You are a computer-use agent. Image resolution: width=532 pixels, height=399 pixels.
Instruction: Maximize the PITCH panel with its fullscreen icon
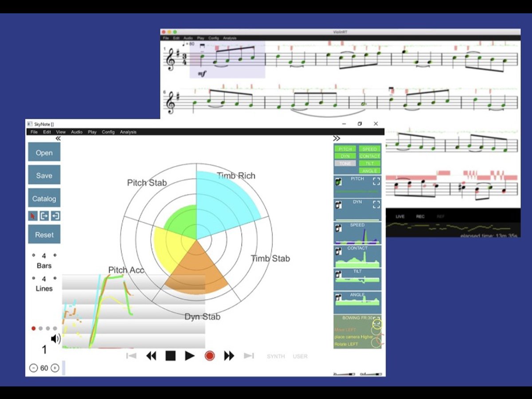click(376, 181)
